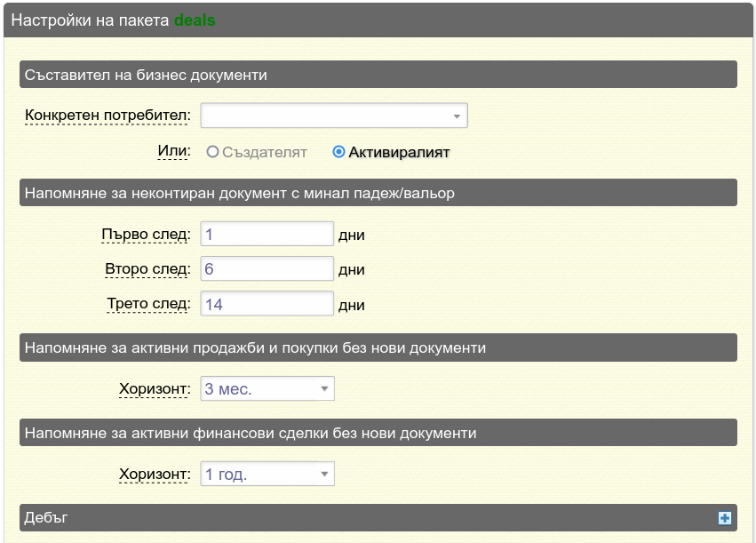The image size is (756, 543).
Task: Click the Първо след label
Action: [x=146, y=235]
